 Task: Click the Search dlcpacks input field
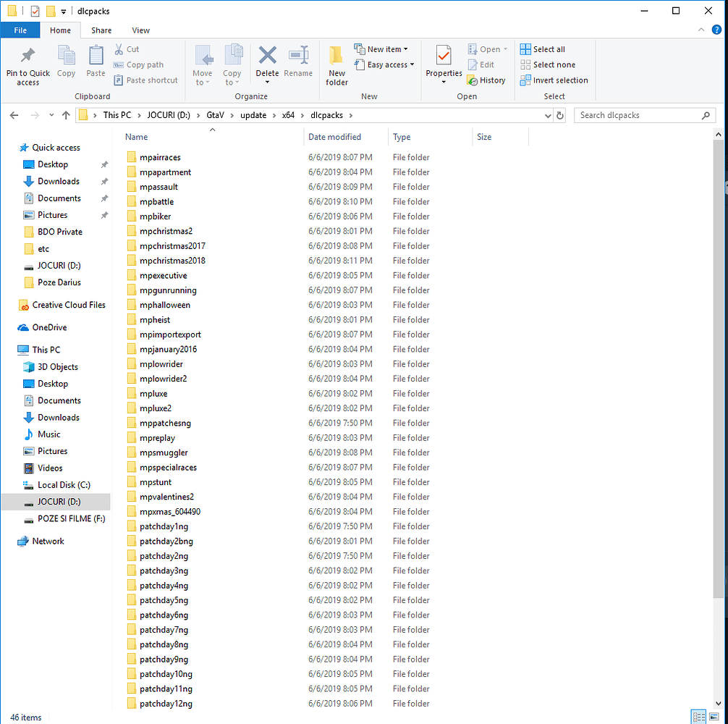click(640, 115)
